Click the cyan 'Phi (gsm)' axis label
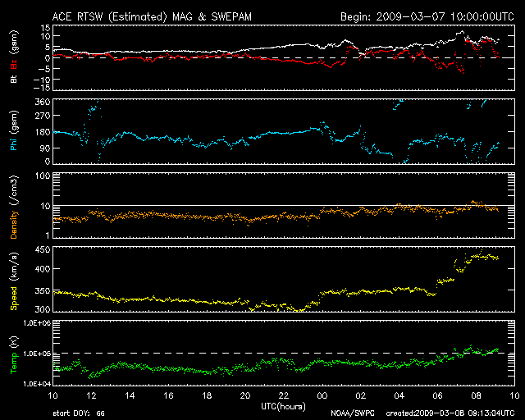 click(14, 130)
